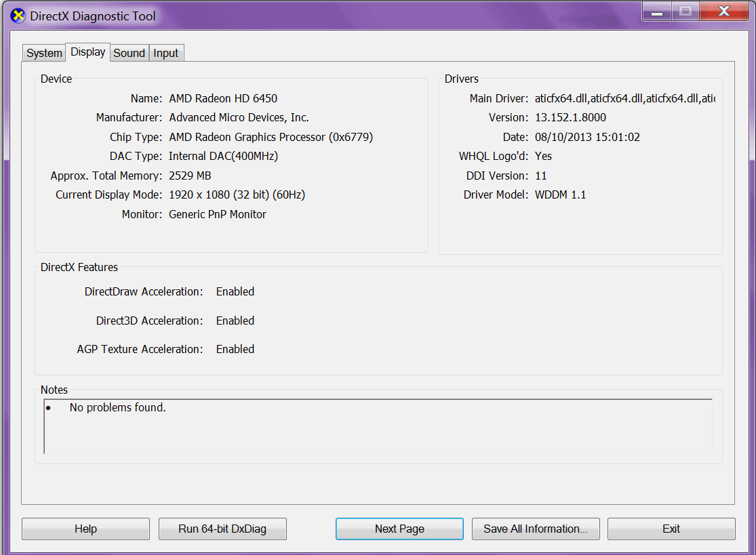Click the 2529 MB memory value
Image resolution: width=756 pixels, height=555 pixels.
pyautogui.click(x=190, y=176)
